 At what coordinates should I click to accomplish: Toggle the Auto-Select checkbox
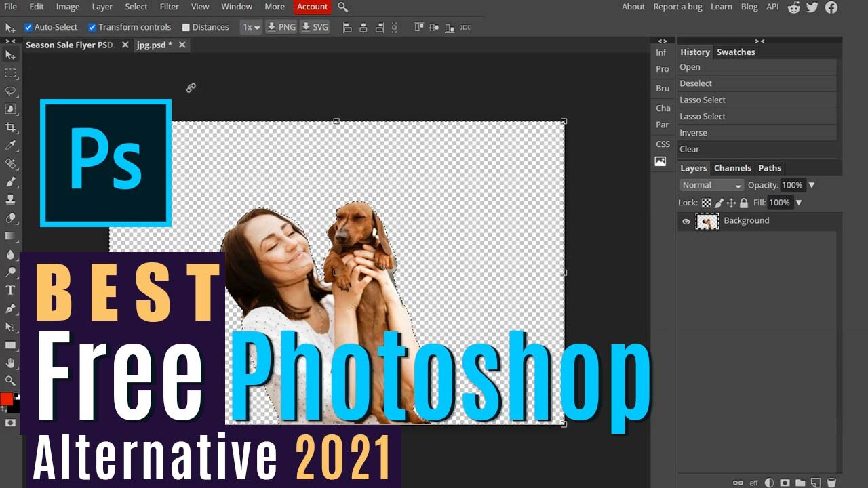tap(28, 27)
